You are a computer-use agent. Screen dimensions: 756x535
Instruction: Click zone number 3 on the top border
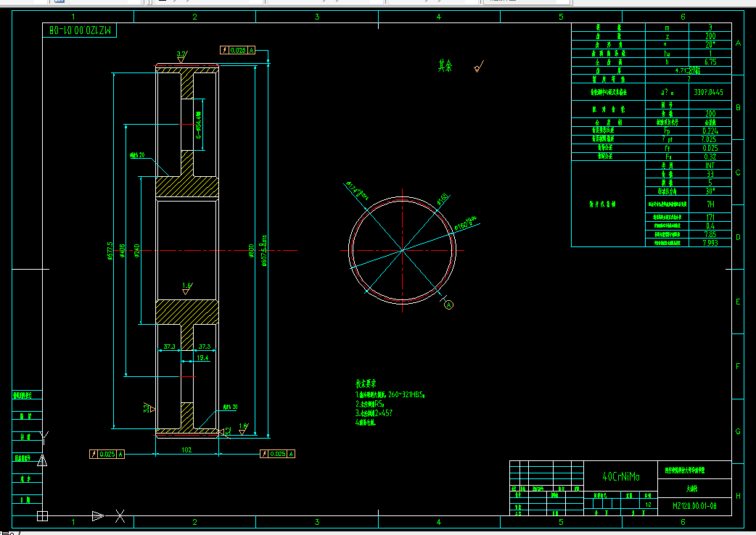pos(317,17)
